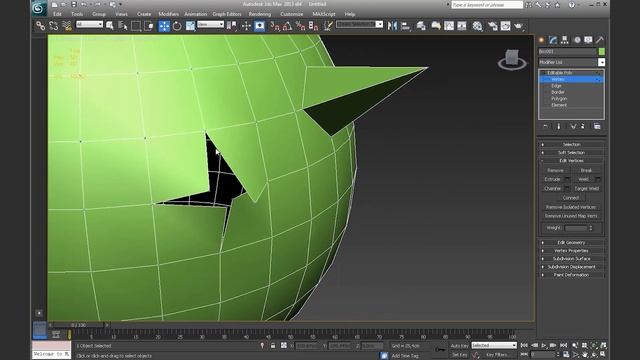Toggle Auto Key animation mode
The width and height of the screenshot is (640, 360).
point(459,346)
